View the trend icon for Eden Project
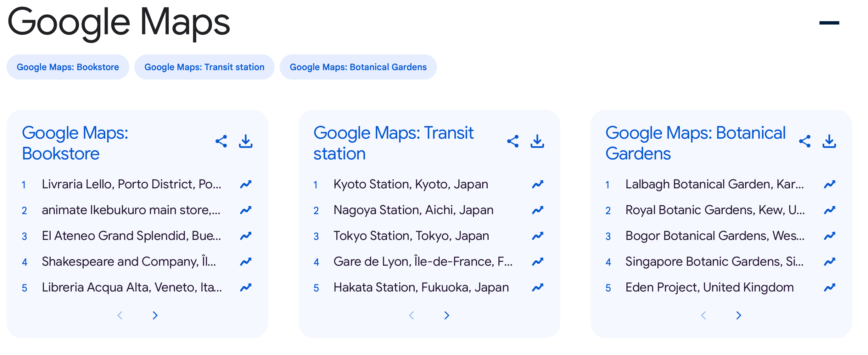The width and height of the screenshot is (868, 355). 830,287
